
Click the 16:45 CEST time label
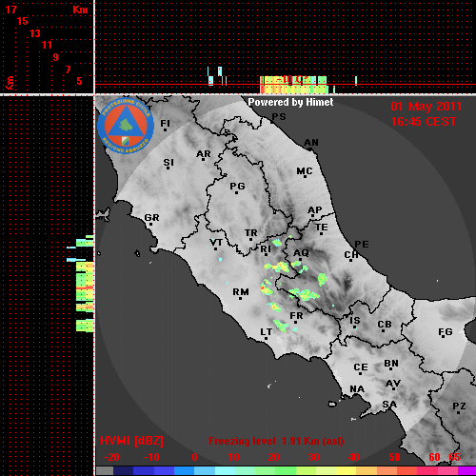tap(424, 122)
